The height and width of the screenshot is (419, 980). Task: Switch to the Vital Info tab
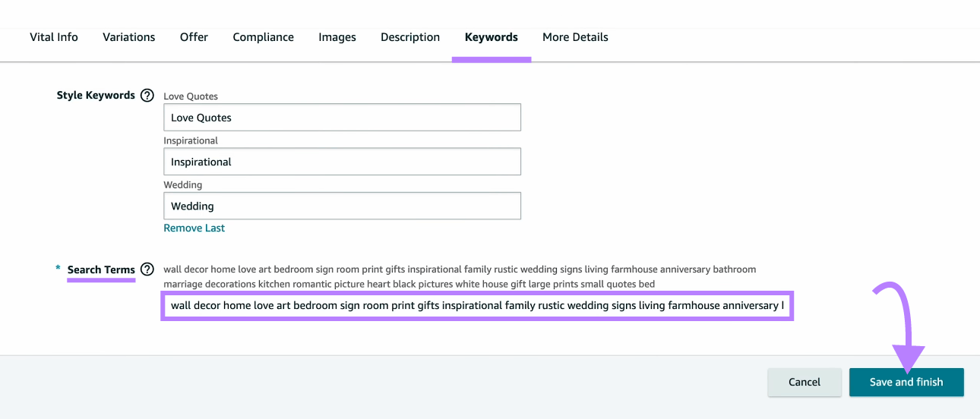(54, 37)
